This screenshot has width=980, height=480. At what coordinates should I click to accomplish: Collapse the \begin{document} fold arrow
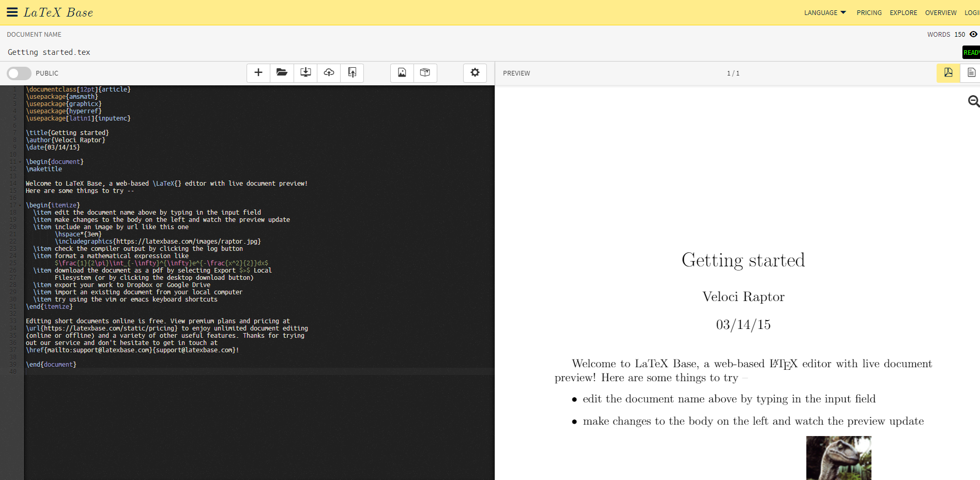(20, 162)
